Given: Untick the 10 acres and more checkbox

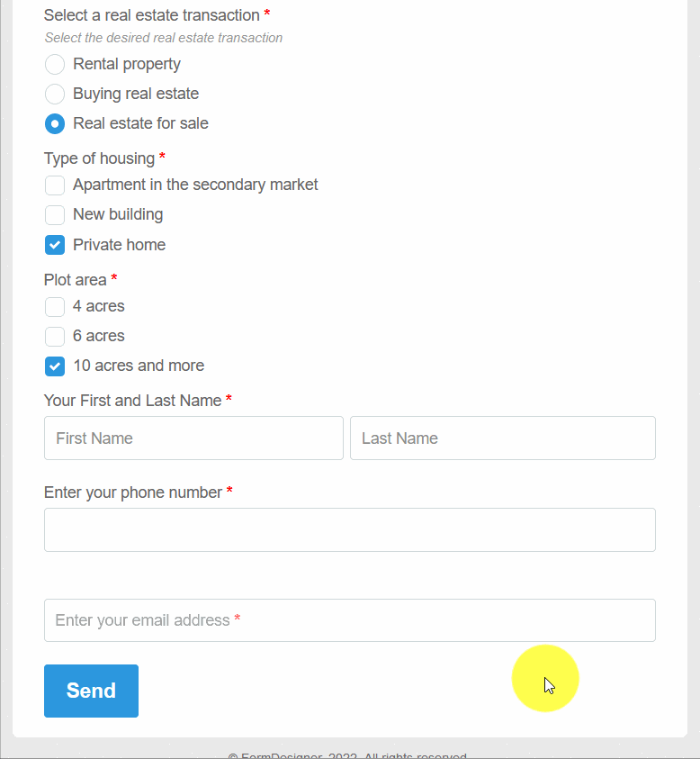Looking at the screenshot, I should coord(55,366).
